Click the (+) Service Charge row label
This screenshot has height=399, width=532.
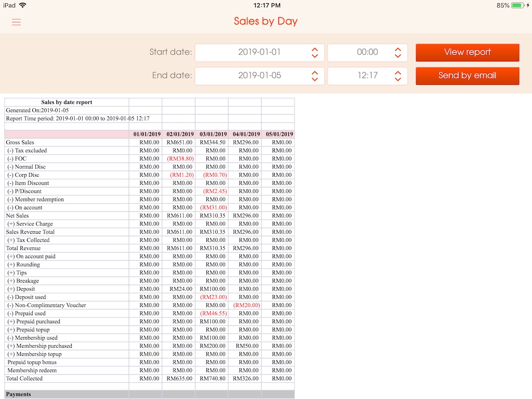[30, 224]
